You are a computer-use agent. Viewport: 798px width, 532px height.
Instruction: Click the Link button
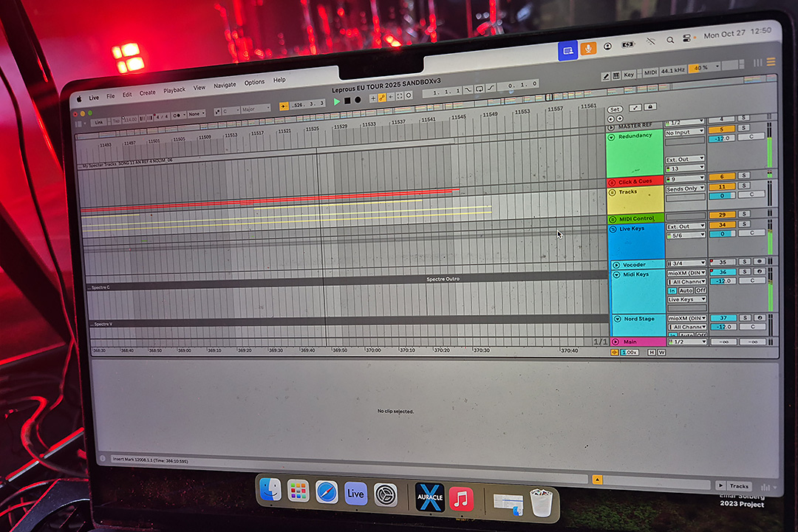pos(98,121)
